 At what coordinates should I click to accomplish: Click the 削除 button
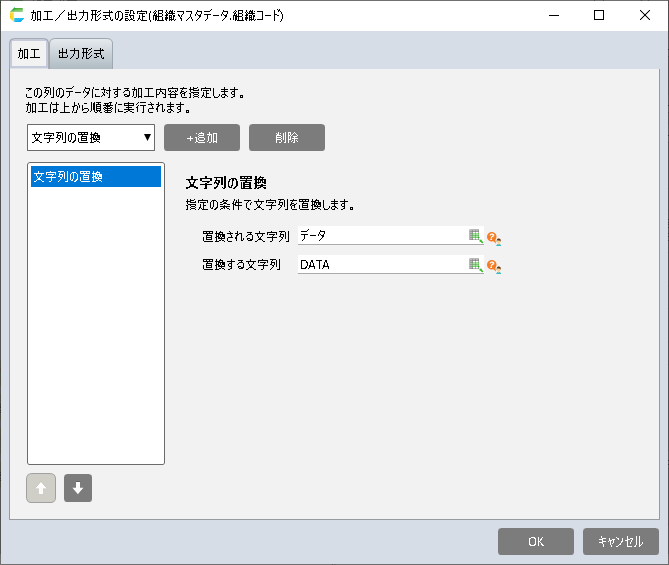(x=287, y=138)
